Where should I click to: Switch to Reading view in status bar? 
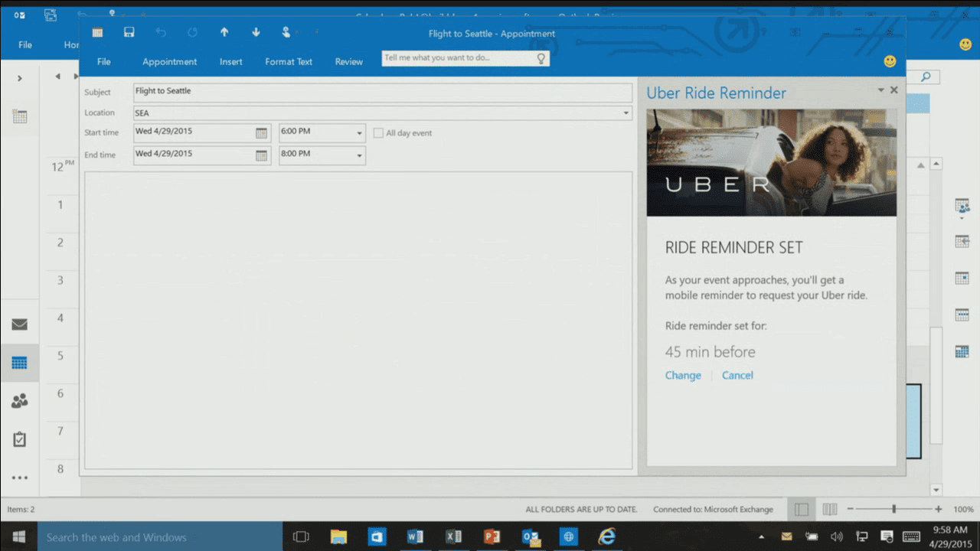coord(830,509)
